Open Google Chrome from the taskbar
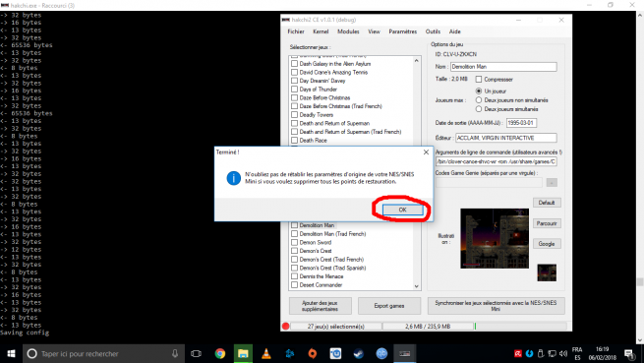Image resolution: width=644 pixels, height=363 pixels. [220, 353]
